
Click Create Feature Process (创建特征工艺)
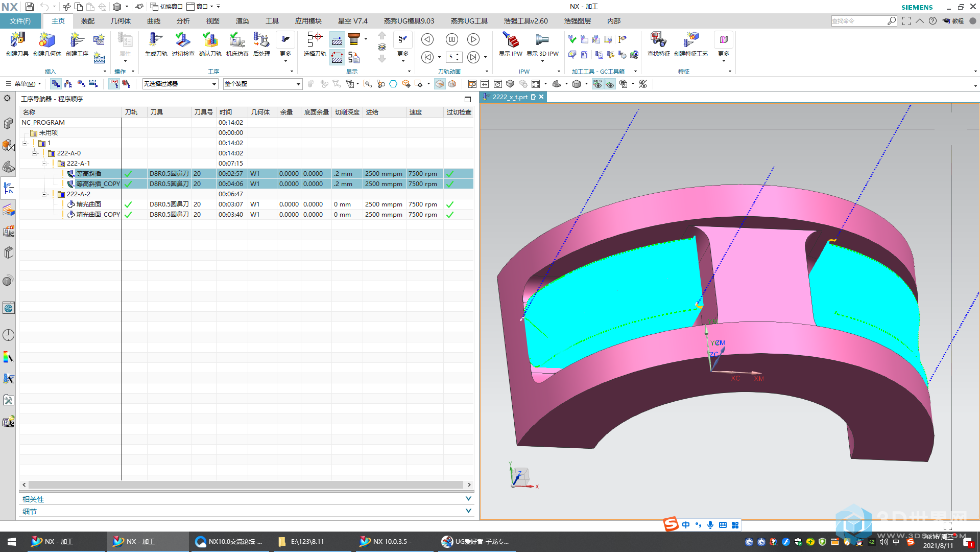(x=690, y=44)
